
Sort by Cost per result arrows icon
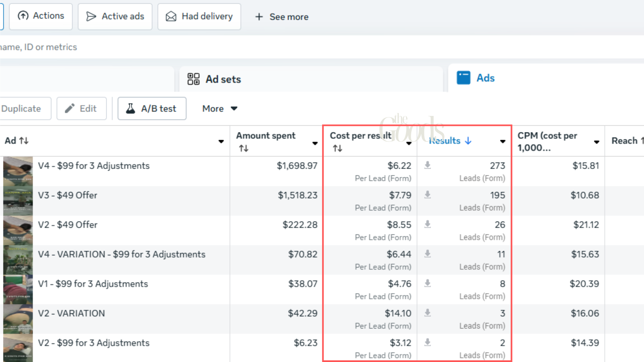(x=337, y=148)
